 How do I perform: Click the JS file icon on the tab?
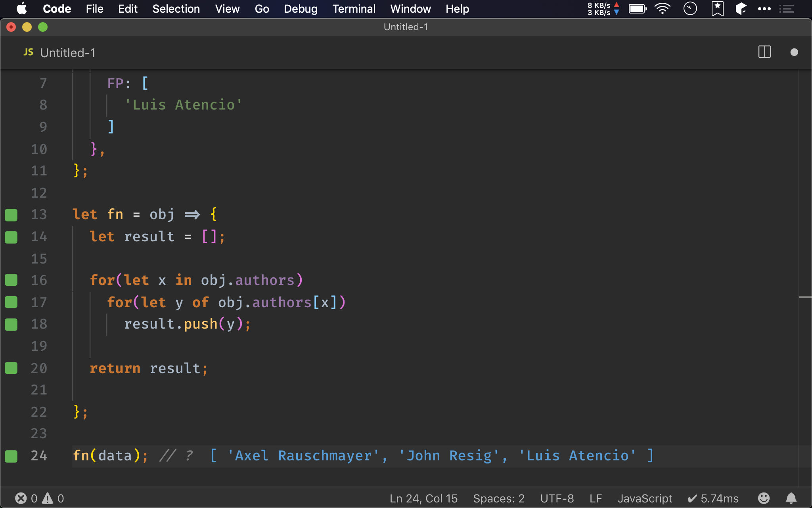pos(28,52)
